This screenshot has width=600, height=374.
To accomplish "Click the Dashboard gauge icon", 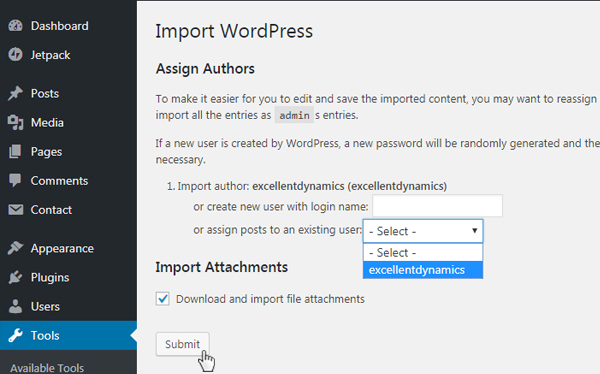I will (x=15, y=26).
